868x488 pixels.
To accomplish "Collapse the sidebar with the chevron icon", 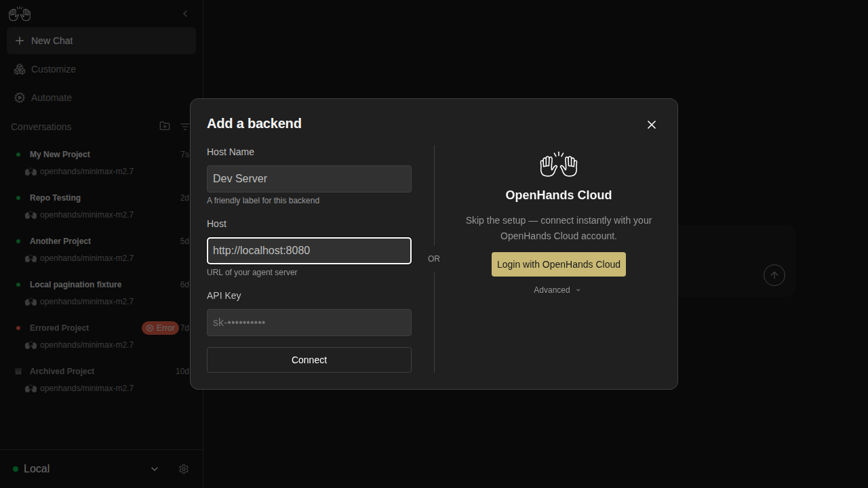I will (x=185, y=14).
